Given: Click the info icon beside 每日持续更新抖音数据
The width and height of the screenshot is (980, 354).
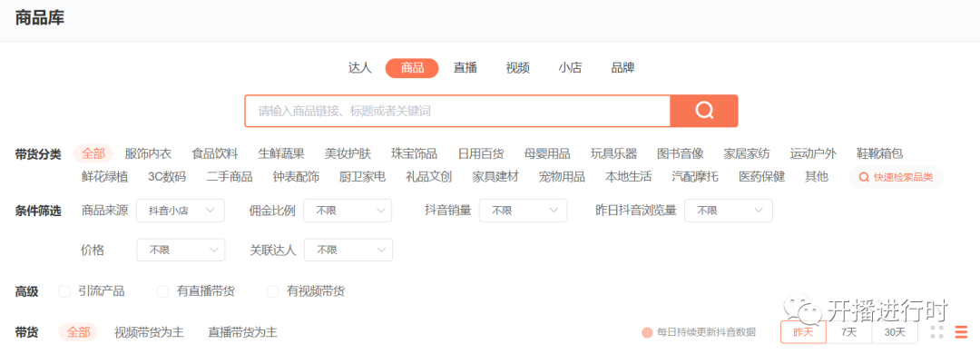Looking at the screenshot, I should [x=647, y=332].
